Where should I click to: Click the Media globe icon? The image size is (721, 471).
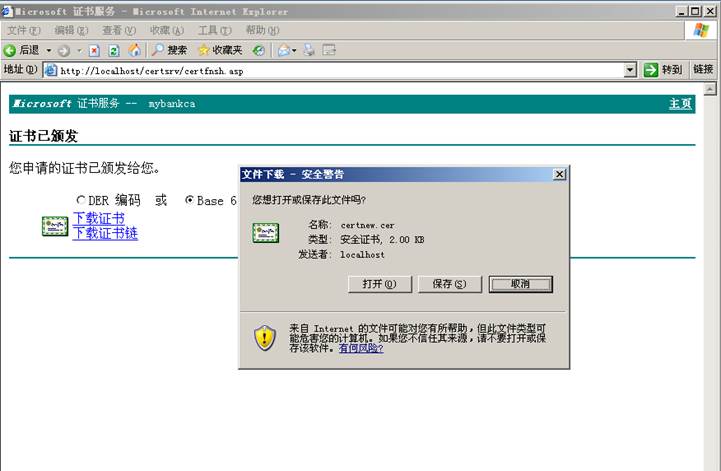(x=259, y=50)
